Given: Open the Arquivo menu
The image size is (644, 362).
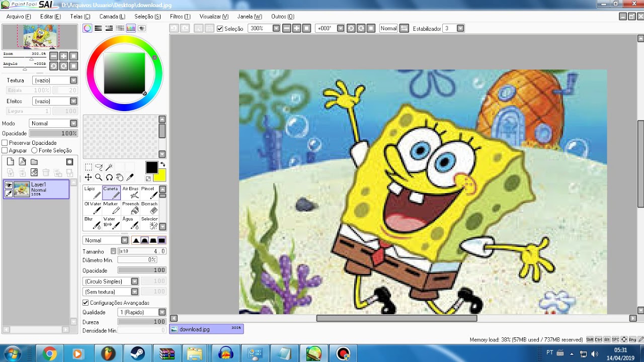Looking at the screenshot, I should click(x=19, y=17).
